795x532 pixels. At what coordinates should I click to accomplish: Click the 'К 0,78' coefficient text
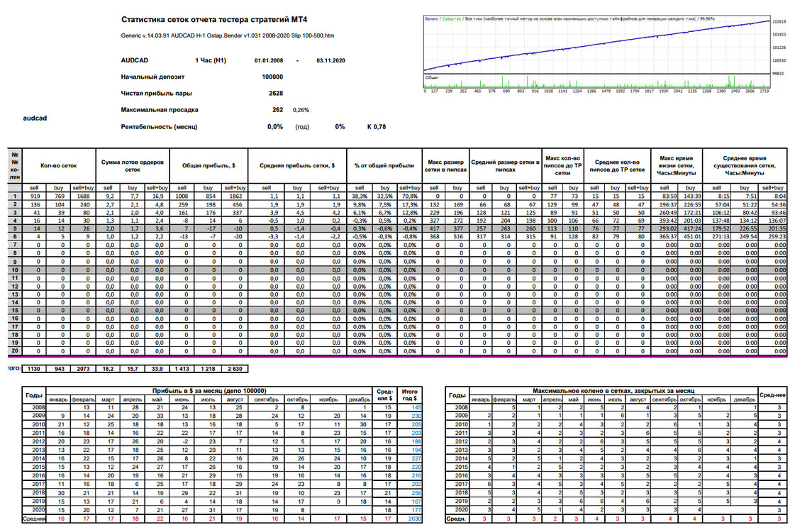[x=376, y=126]
